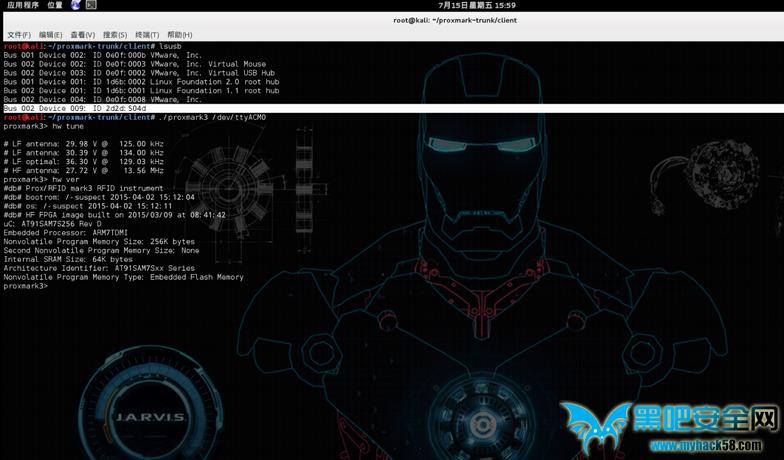This screenshot has width=784, height=460.
Task: Click the terminal title bar root@kali text
Action: pos(455,20)
